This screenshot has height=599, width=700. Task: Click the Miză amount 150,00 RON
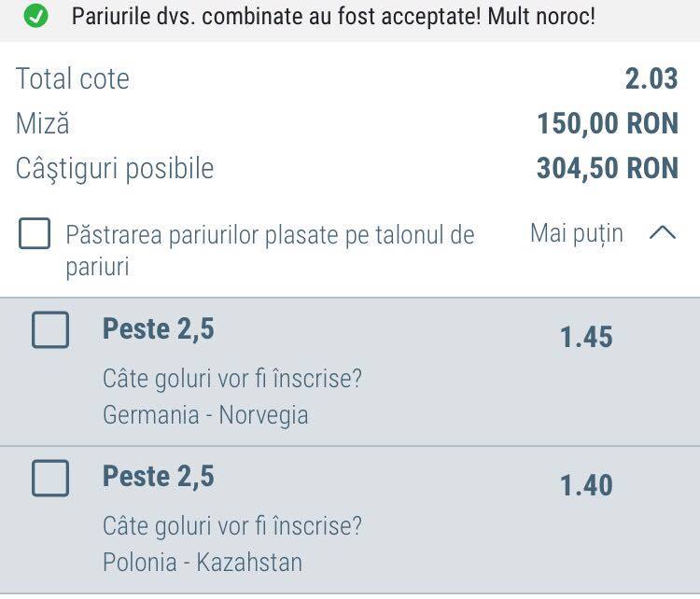(608, 123)
